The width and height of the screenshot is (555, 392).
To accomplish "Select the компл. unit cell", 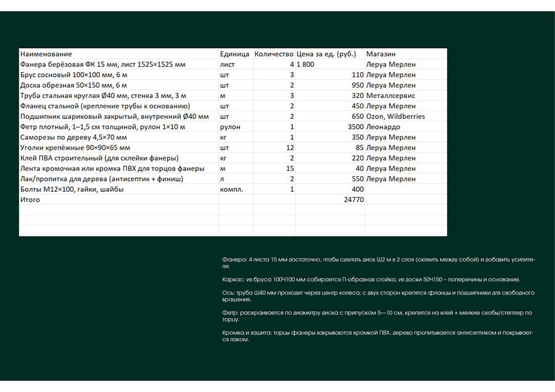I will [x=236, y=189].
